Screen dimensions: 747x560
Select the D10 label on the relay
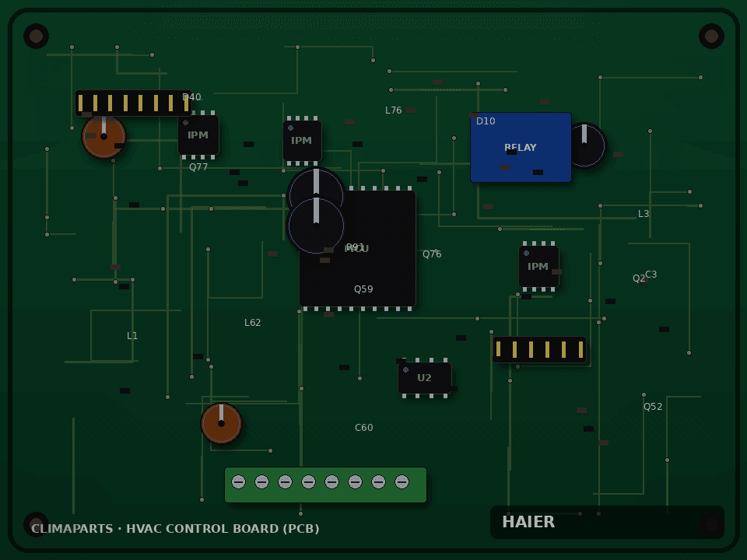486,121
